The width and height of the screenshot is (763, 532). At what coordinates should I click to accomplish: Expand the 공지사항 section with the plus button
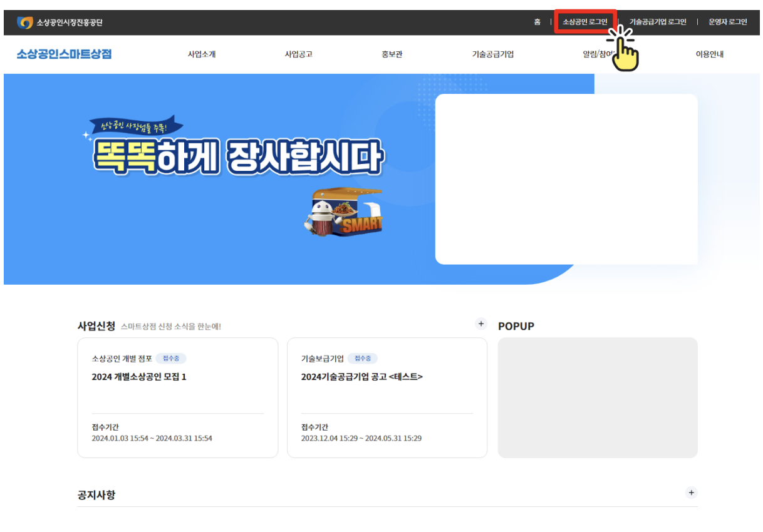pyautogui.click(x=691, y=493)
